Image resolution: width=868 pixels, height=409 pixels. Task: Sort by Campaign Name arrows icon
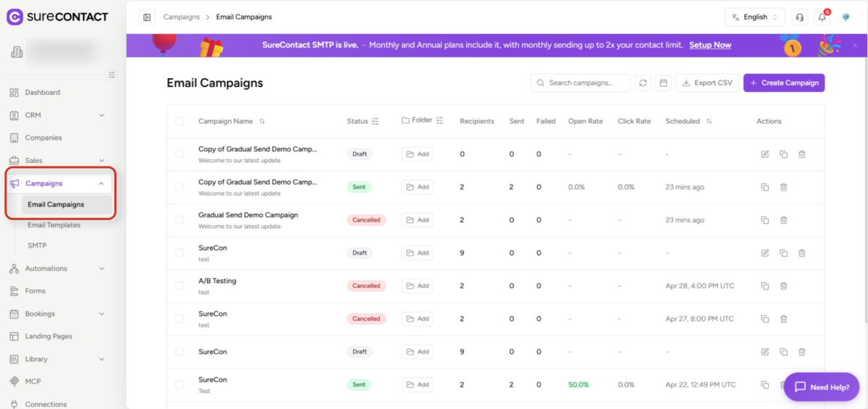coord(262,122)
